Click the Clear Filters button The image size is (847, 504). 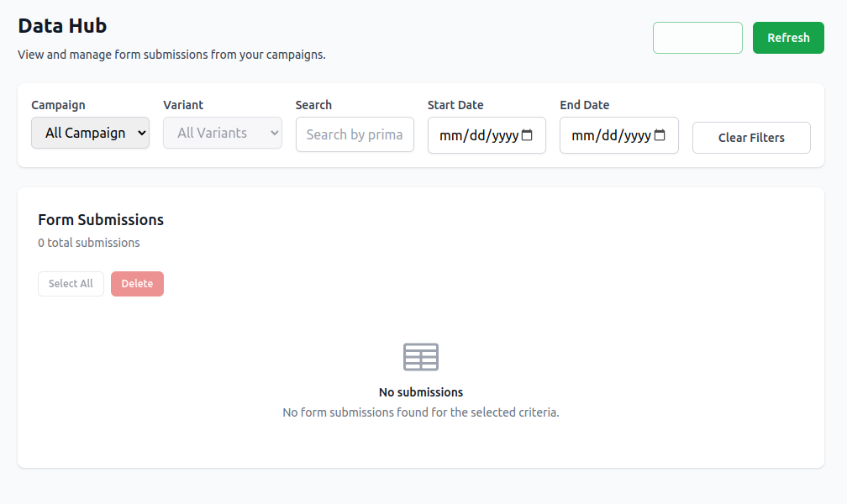[751, 138]
